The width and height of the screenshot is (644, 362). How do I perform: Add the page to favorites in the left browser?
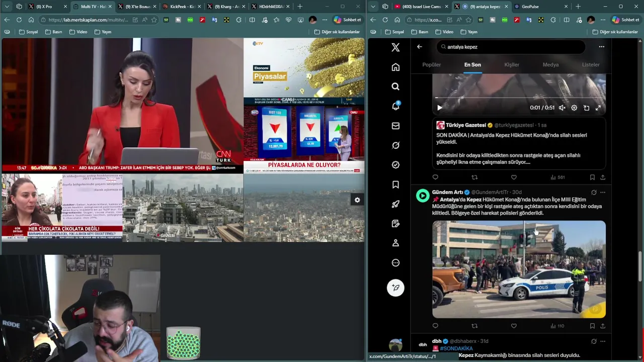click(x=154, y=20)
